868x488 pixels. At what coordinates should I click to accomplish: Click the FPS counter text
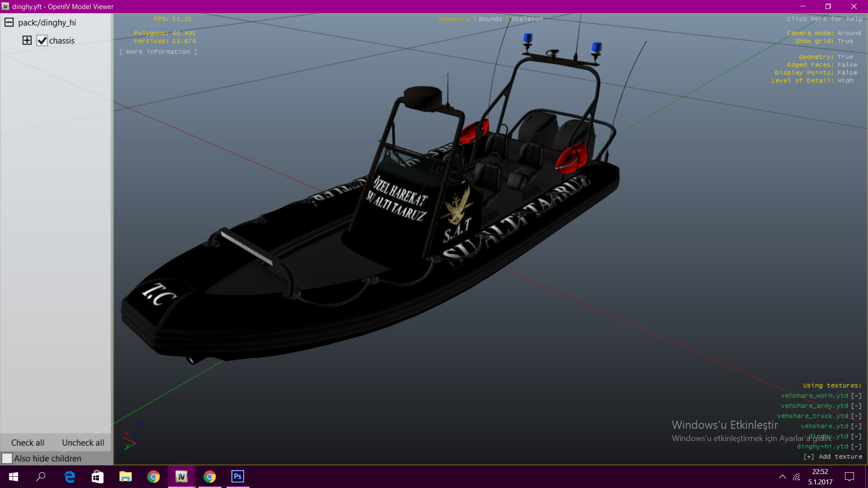pyautogui.click(x=173, y=19)
